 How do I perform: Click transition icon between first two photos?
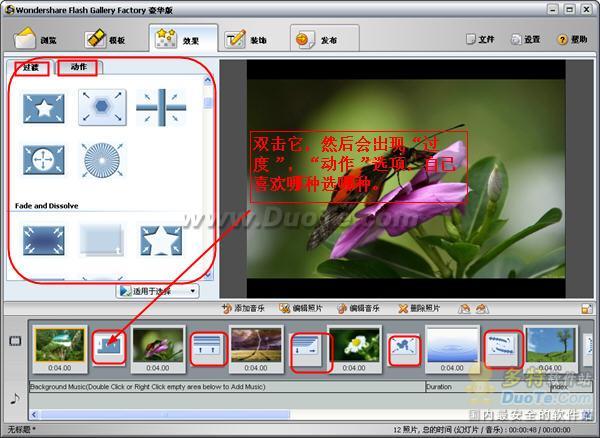tap(110, 347)
